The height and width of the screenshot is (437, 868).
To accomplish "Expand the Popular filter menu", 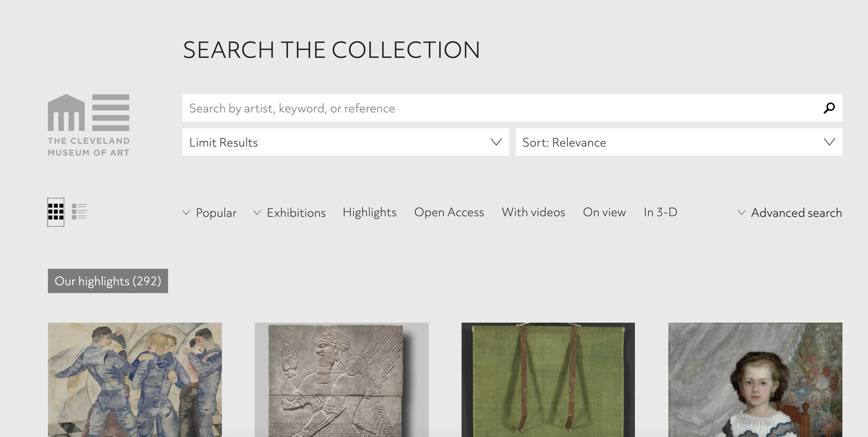I will 209,213.
